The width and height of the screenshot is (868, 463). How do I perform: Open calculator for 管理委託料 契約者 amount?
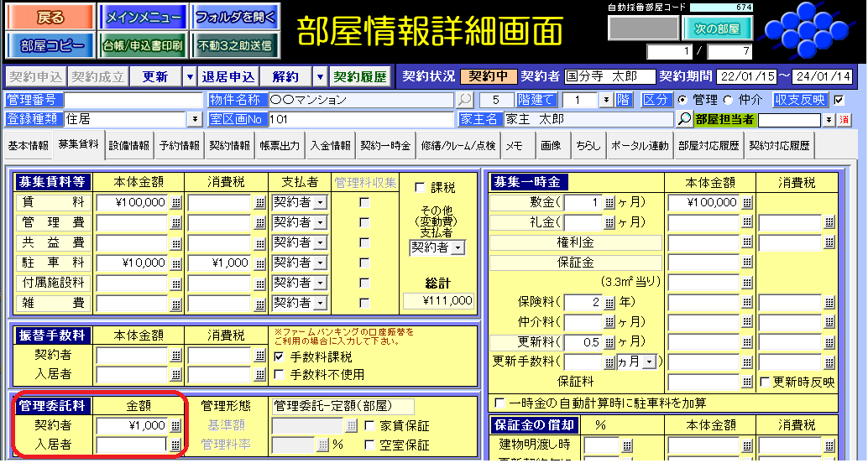[175, 425]
